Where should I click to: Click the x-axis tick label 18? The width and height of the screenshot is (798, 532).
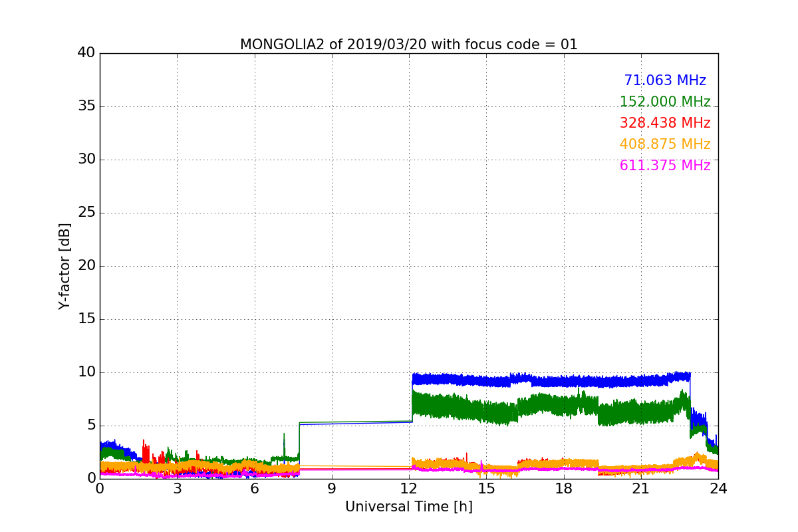(x=564, y=489)
